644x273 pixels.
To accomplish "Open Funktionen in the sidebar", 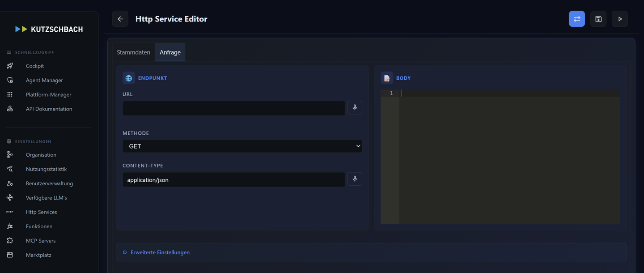I will point(39,226).
